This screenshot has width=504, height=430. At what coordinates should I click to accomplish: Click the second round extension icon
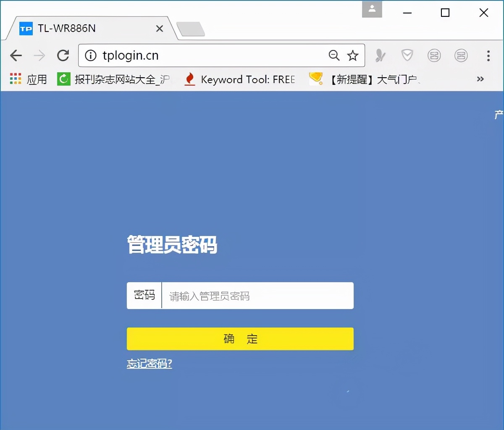point(461,55)
